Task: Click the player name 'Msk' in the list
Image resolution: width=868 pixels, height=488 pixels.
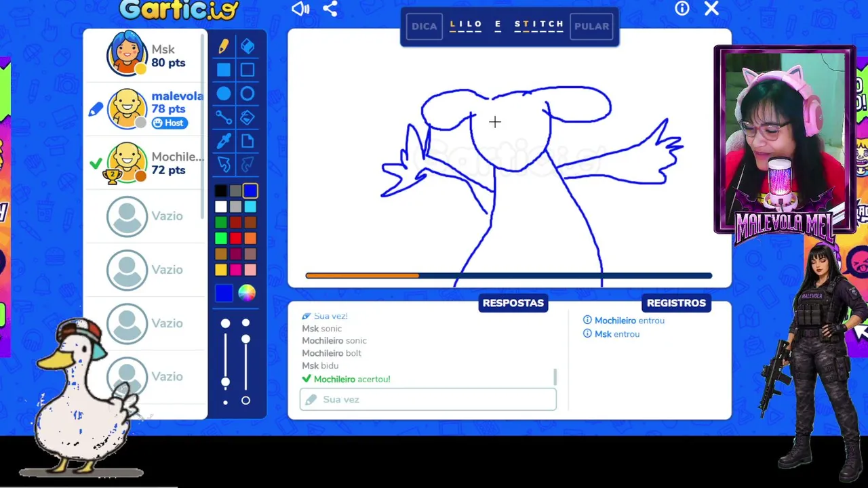Action: point(163,49)
